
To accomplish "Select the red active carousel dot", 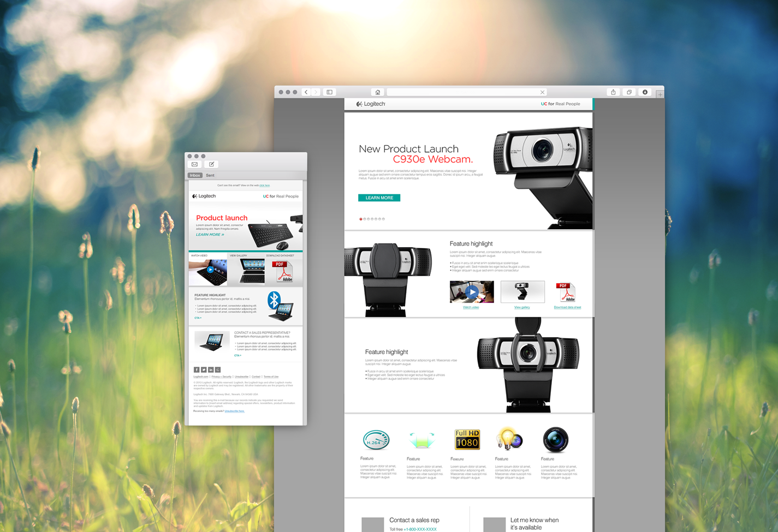I will point(361,219).
